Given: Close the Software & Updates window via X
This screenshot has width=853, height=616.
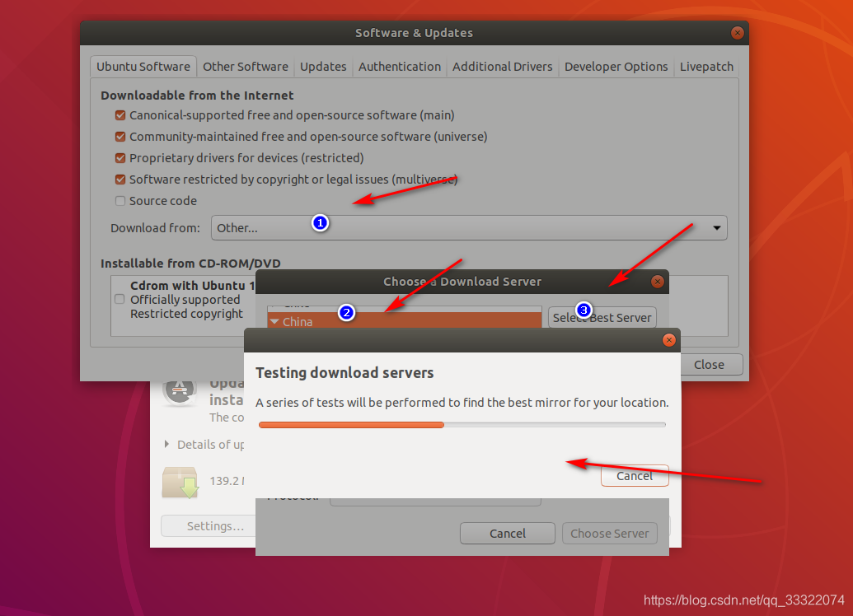Looking at the screenshot, I should tap(737, 33).
